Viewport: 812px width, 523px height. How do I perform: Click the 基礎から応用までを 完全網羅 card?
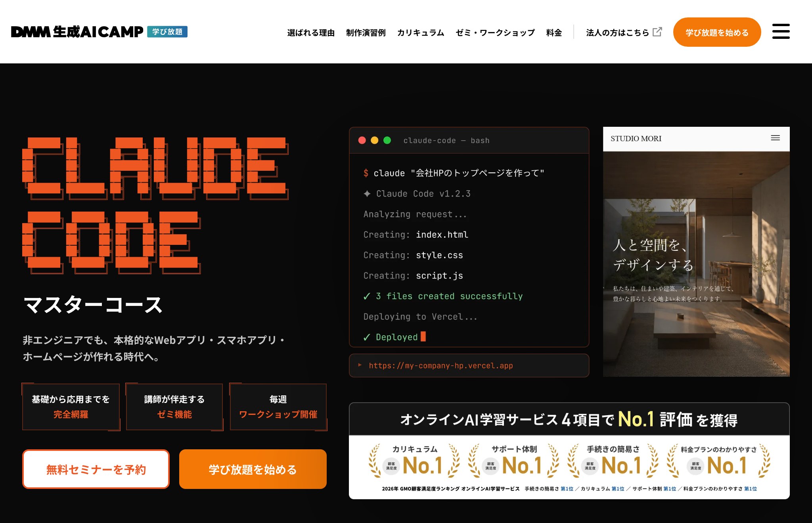[x=71, y=407]
